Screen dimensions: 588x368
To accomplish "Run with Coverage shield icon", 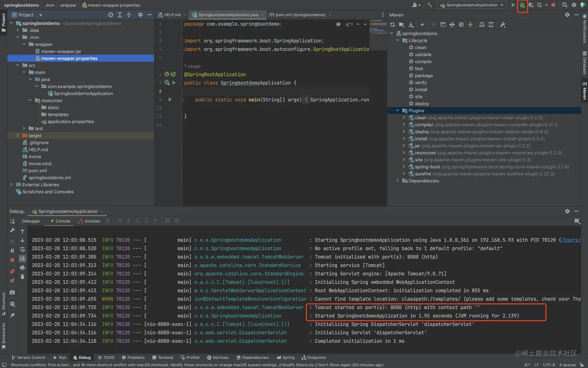I will [x=531, y=5].
